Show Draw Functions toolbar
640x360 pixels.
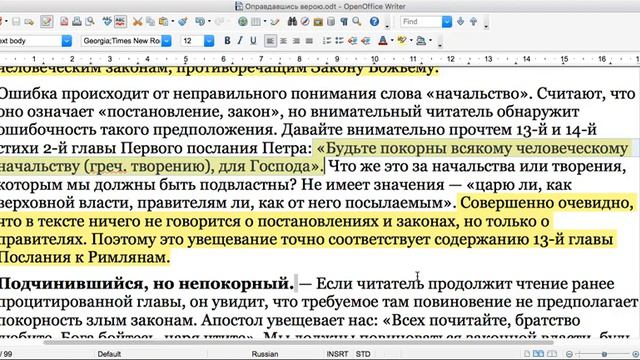click(x=275, y=22)
